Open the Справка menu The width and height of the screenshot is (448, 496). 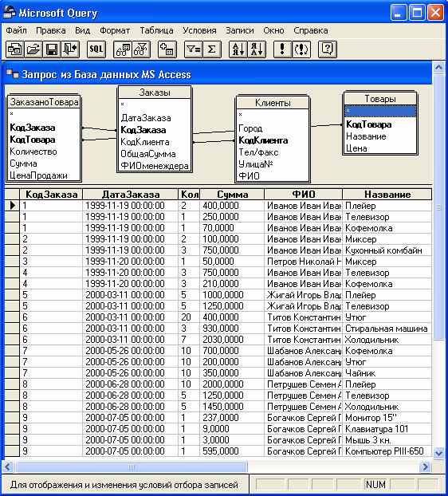310,30
